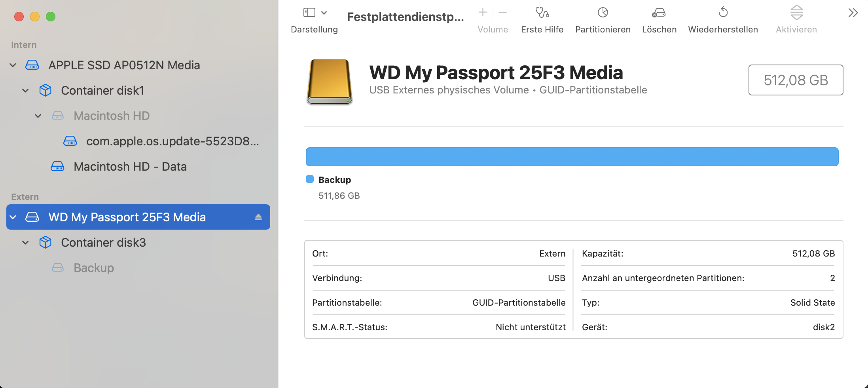Eject the WD My Passport drive
Screen dimensions: 868x388
[258, 217]
